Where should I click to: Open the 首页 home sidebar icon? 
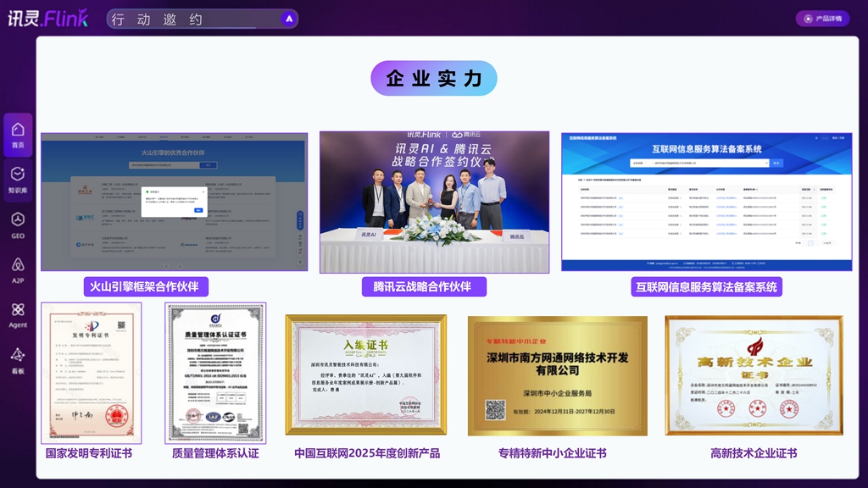18,135
